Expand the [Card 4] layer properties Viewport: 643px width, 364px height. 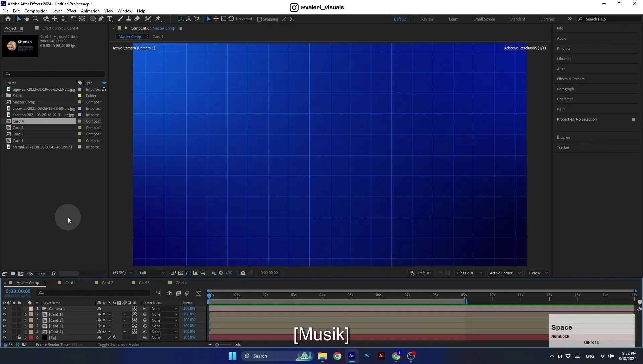click(26, 332)
